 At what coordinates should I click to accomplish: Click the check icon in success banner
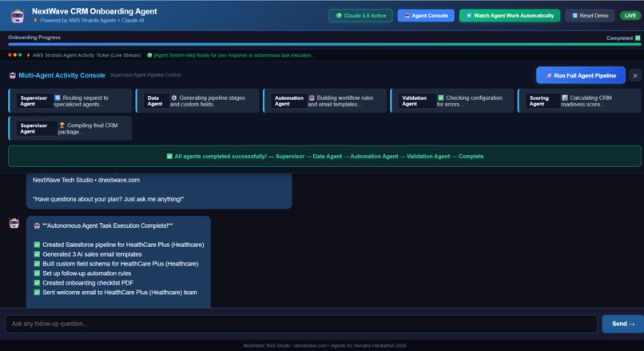[169, 156]
